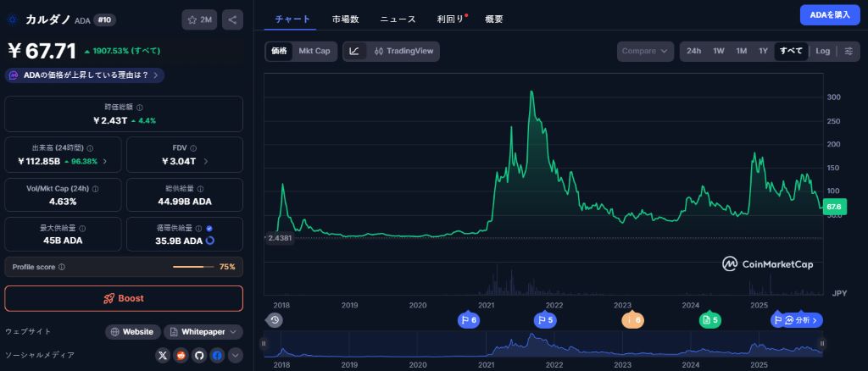
Task: Open the 市場数 tab
Action: pyautogui.click(x=346, y=19)
